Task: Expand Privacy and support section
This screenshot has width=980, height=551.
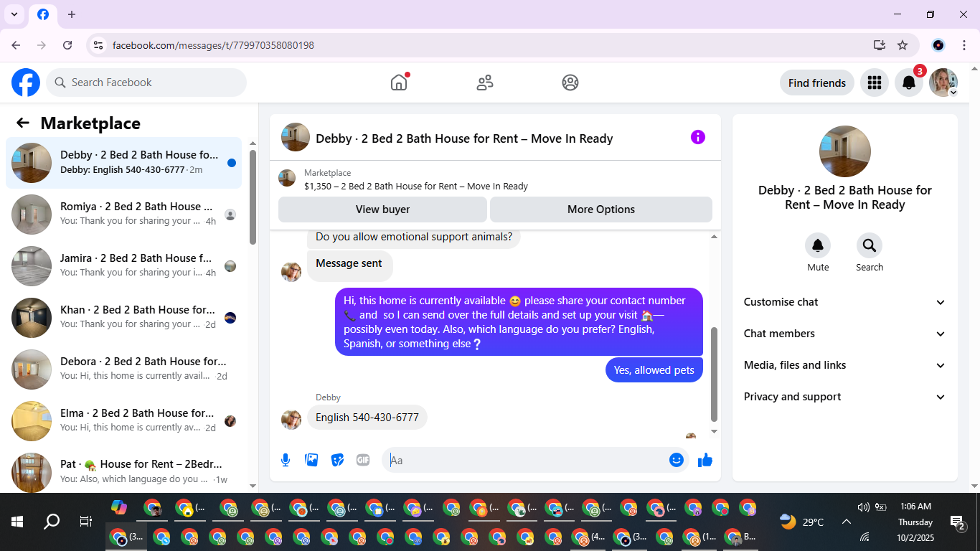Action: tap(845, 397)
